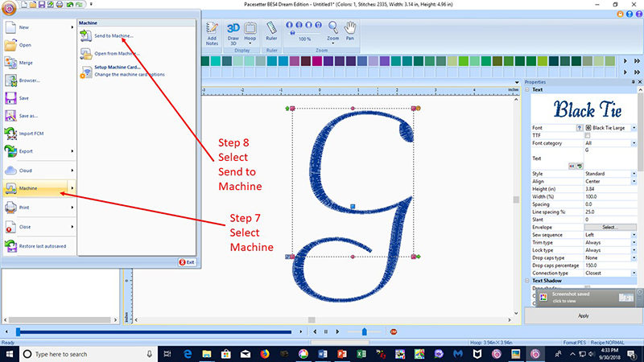Click the Envelope Select button
Image resolution: width=644 pixels, height=362 pixels.
click(x=609, y=227)
